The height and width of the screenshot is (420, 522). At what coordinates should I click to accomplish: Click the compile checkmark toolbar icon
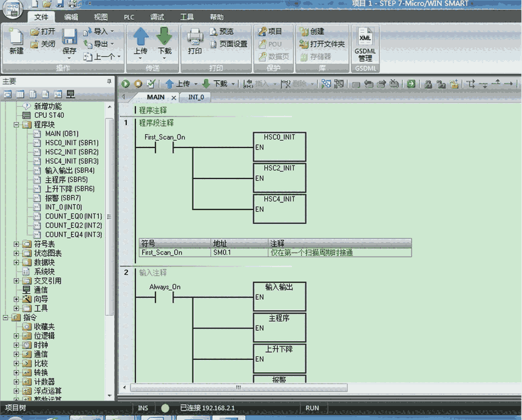151,84
